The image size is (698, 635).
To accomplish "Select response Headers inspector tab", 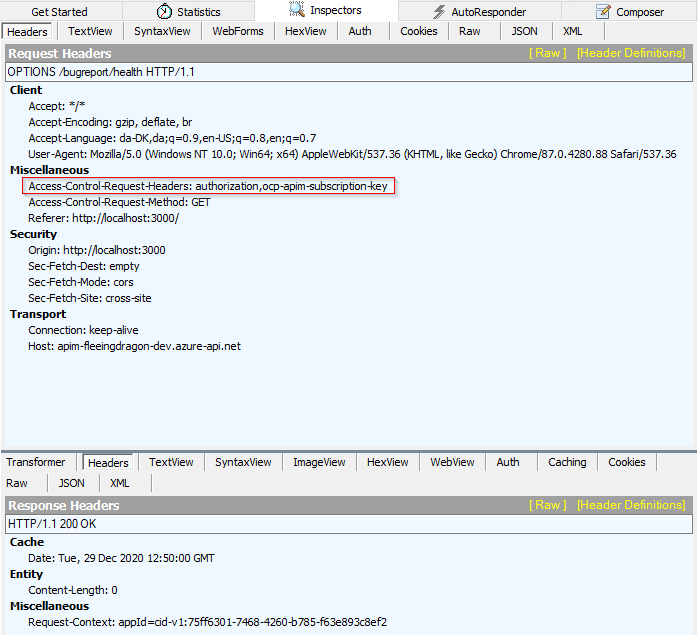I will tap(108, 463).
